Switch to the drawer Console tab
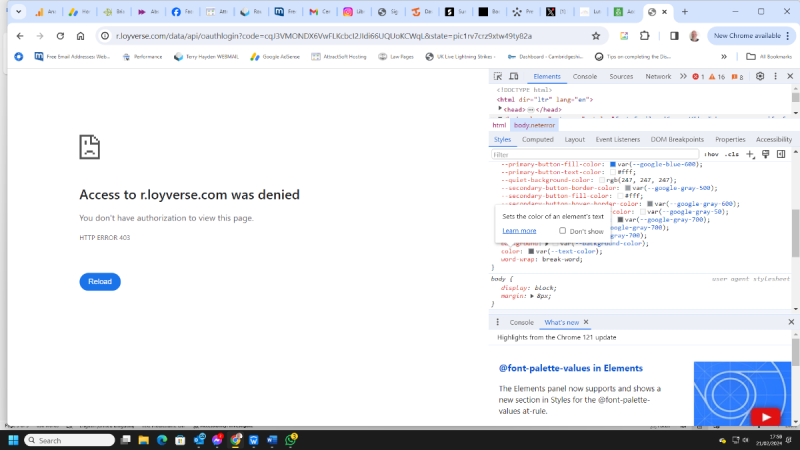800x450 pixels. coord(521,322)
